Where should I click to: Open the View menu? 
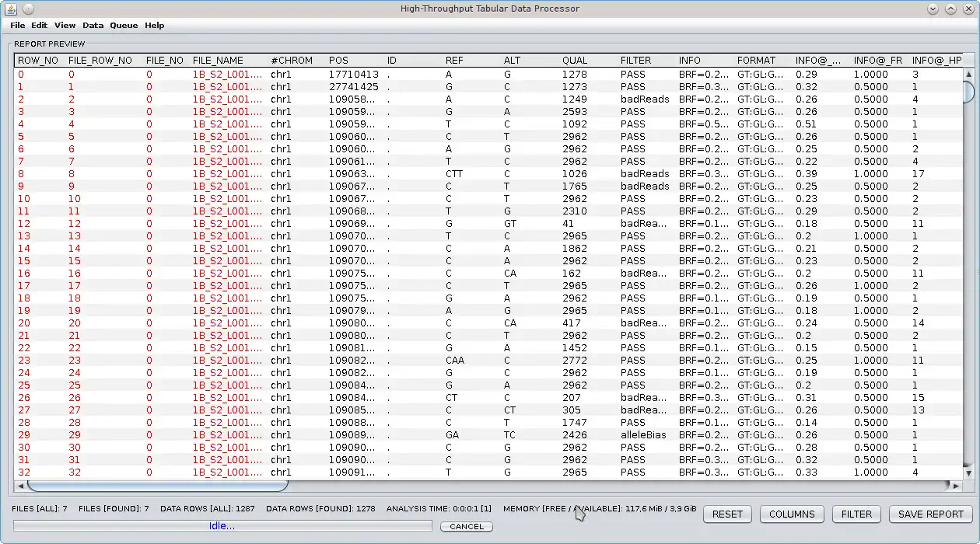tap(65, 26)
